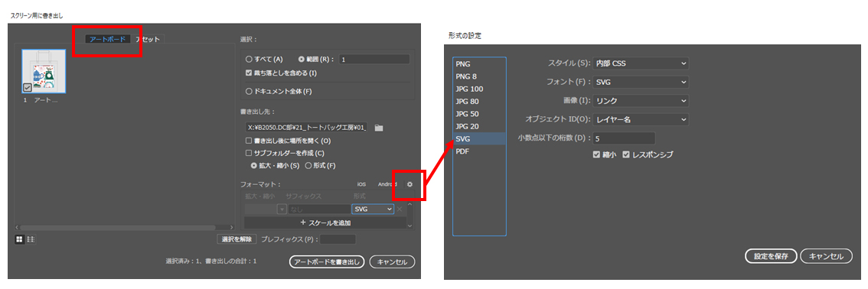Focus the 小数点以下の桁数 input field
868x289 pixels.
[624, 138]
